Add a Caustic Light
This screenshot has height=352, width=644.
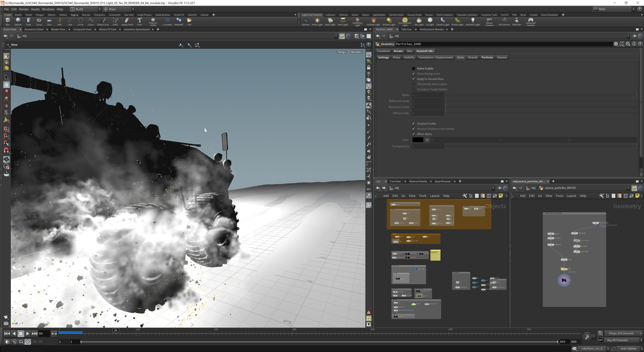point(443,22)
